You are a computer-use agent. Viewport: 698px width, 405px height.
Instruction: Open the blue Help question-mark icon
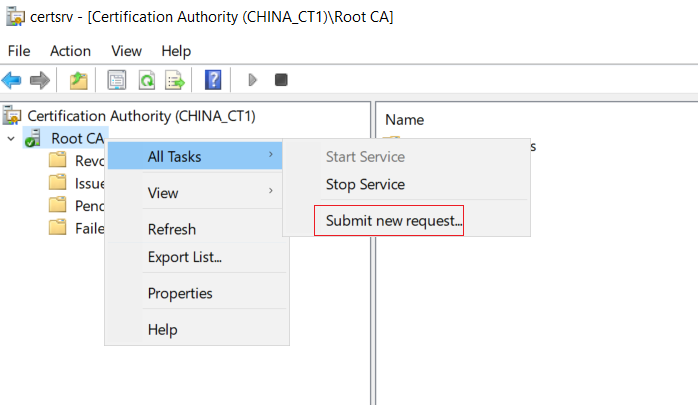point(213,81)
